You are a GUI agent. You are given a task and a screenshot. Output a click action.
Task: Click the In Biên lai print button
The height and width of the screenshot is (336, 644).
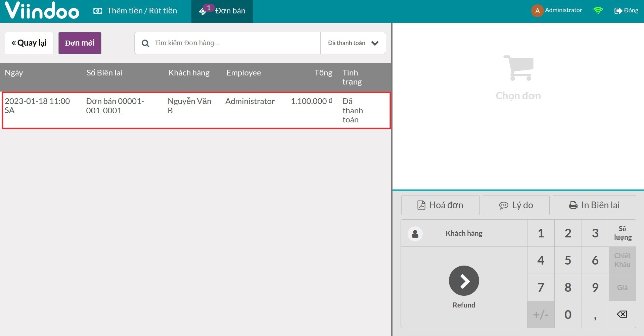tap(594, 205)
